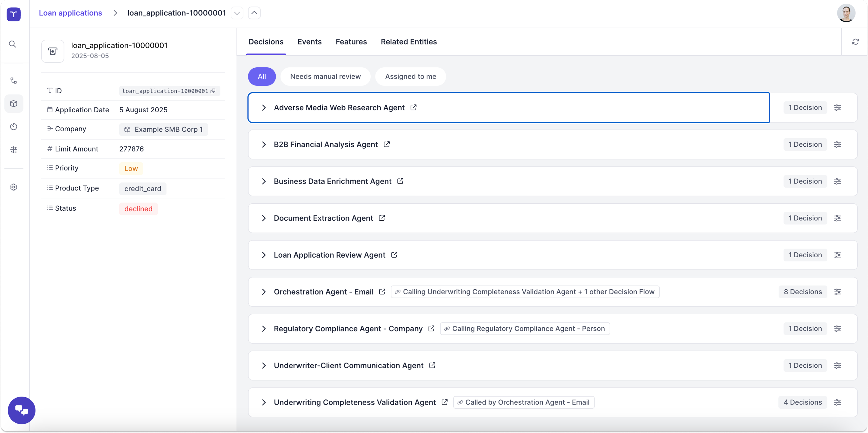Copy the loan application ID
Screen dimensions: 868x433
click(213, 91)
